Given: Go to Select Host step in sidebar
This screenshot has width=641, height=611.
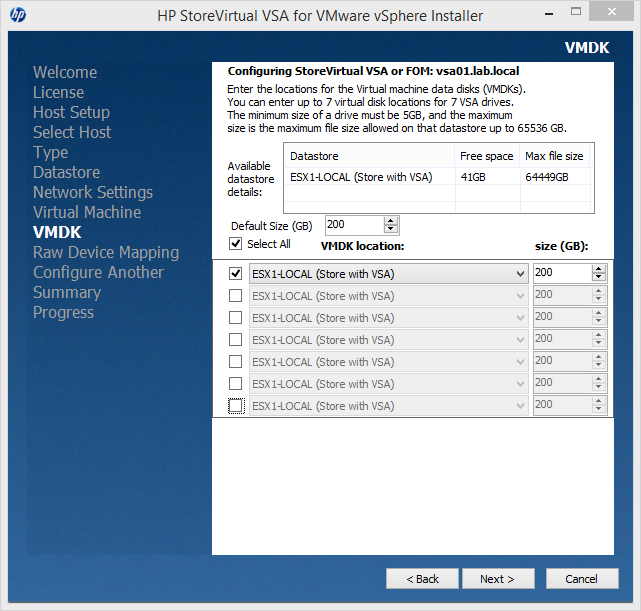Looking at the screenshot, I should pyautogui.click(x=72, y=132).
